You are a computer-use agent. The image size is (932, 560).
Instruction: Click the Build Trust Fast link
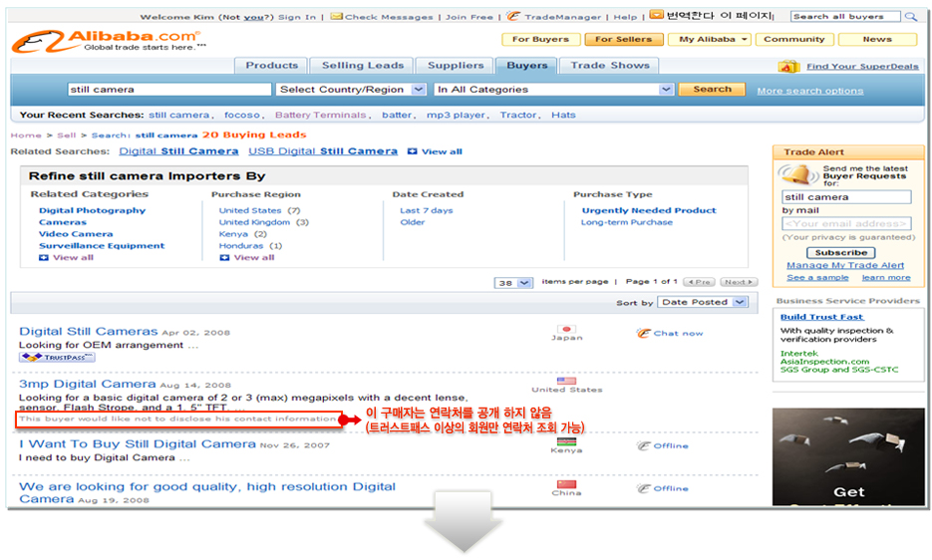coord(822,317)
